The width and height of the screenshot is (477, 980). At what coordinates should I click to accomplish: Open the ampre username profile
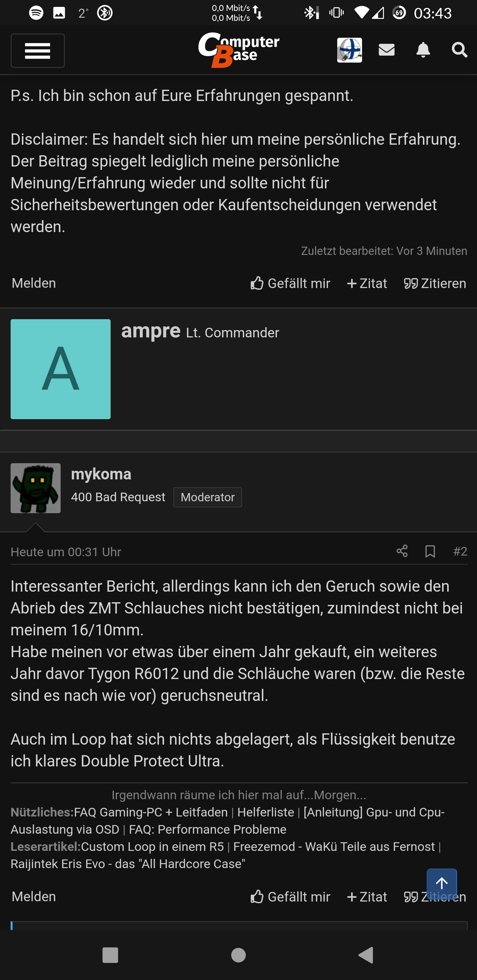(x=151, y=330)
